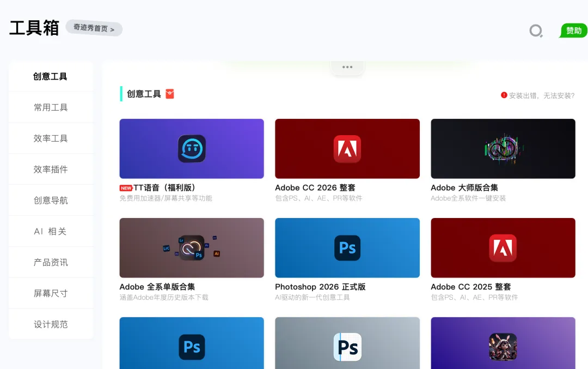Click 涵盖Adobe年度历史版本下载 description

[164, 297]
